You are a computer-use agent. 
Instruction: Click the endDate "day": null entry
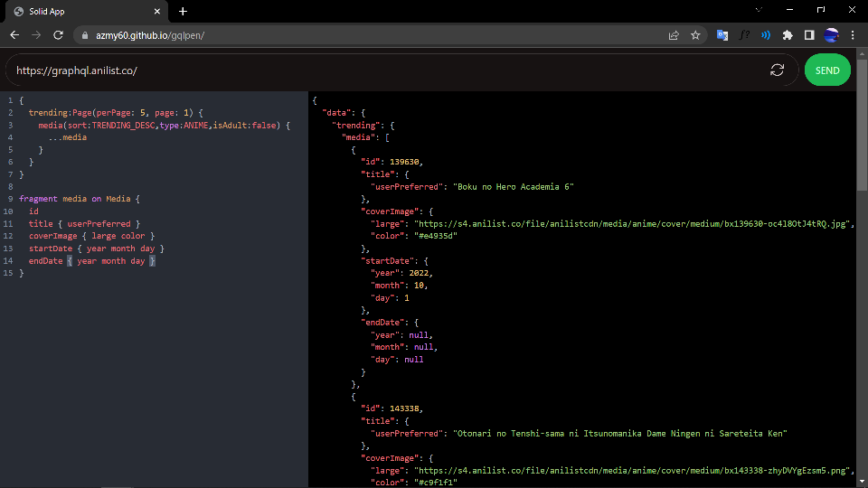click(397, 360)
